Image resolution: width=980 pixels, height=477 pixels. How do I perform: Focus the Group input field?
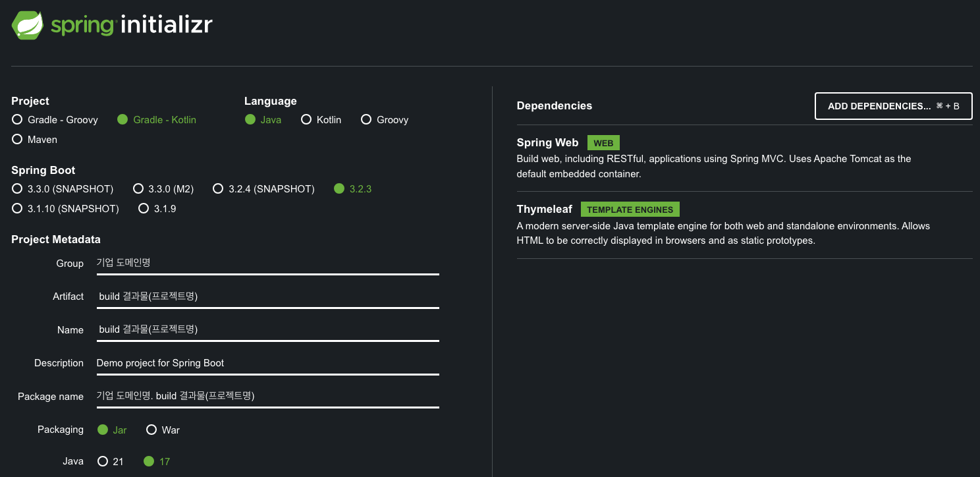pyautogui.click(x=267, y=263)
